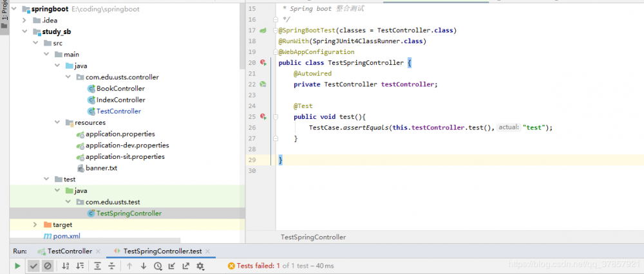This screenshot has height=274, width=644.
Task: Open application-sit.properties file
Action: (125, 157)
